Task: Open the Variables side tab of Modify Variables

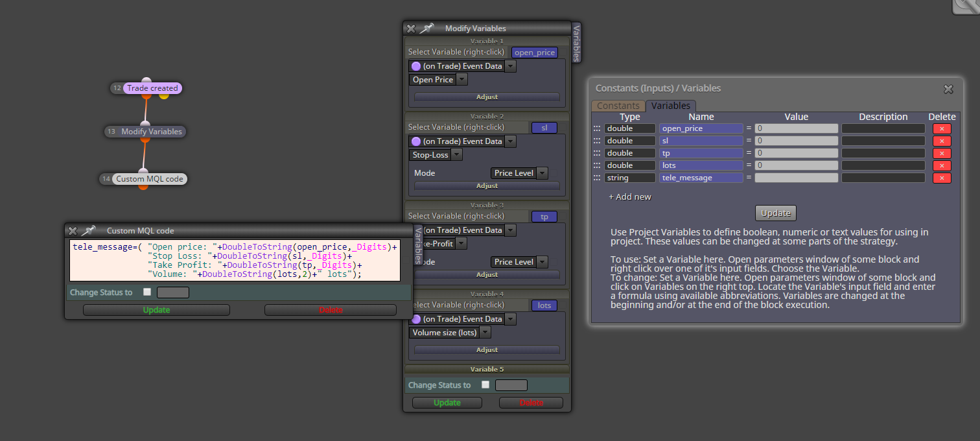Action: (x=576, y=43)
